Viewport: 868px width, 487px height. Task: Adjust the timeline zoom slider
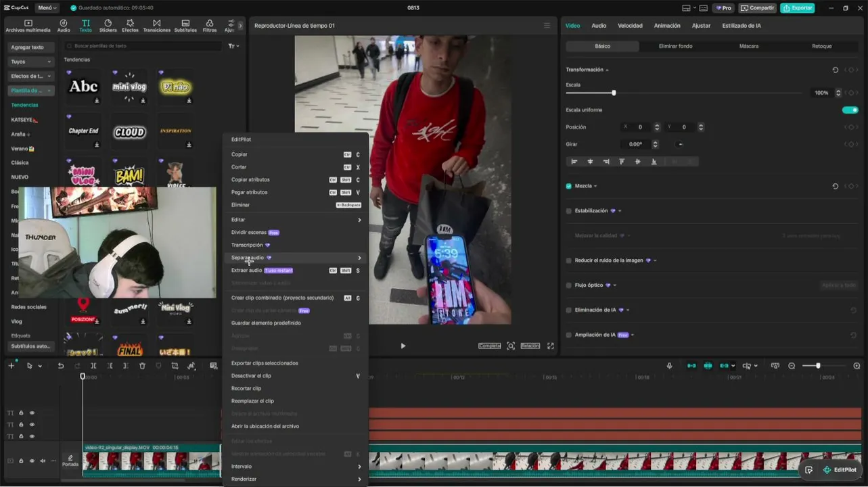(818, 366)
